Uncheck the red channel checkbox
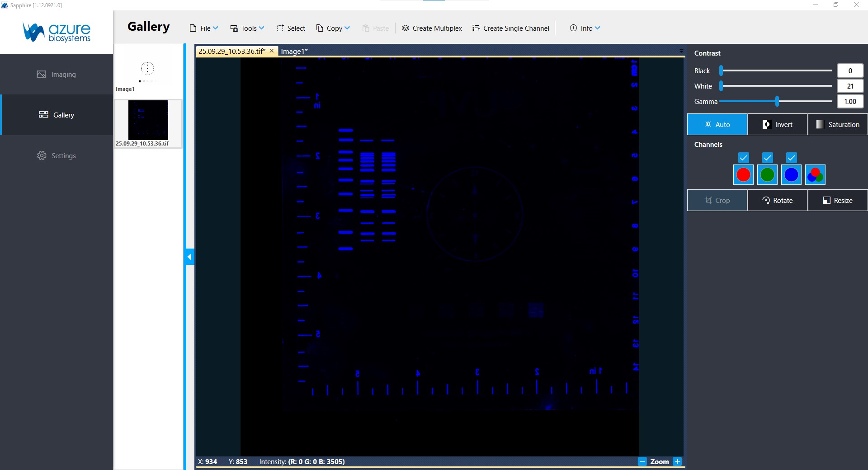This screenshot has height=470, width=868. coord(743,157)
